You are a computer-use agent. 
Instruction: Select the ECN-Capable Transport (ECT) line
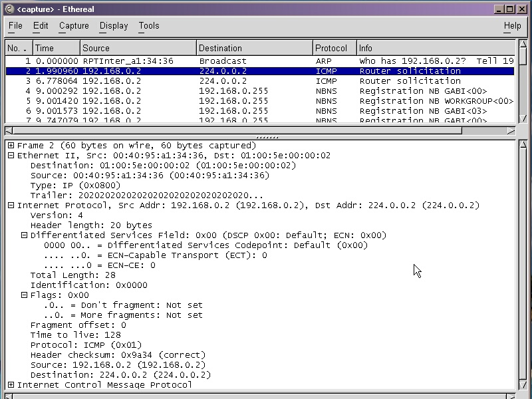click(156, 255)
